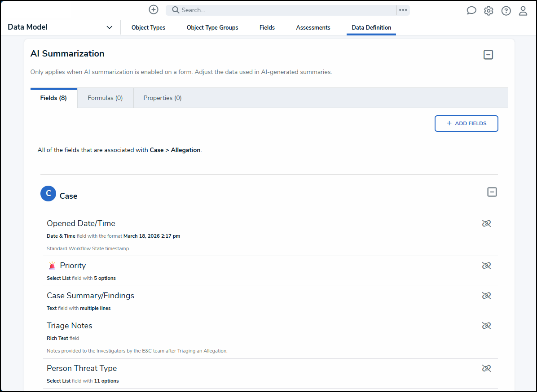Image resolution: width=537 pixels, height=392 pixels.
Task: Unlink the Triage Notes field
Action: [x=486, y=326]
